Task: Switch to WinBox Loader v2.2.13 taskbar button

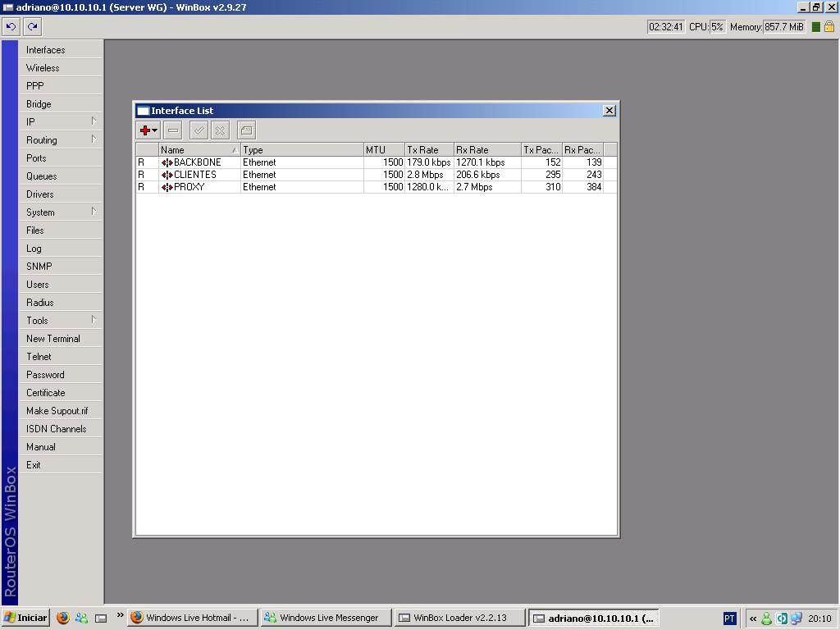Action: click(459, 618)
